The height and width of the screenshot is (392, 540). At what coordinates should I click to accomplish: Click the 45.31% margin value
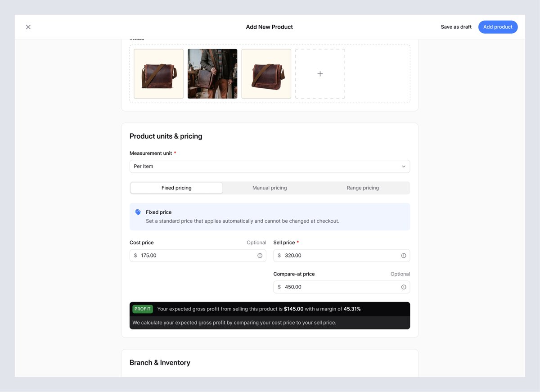point(352,309)
